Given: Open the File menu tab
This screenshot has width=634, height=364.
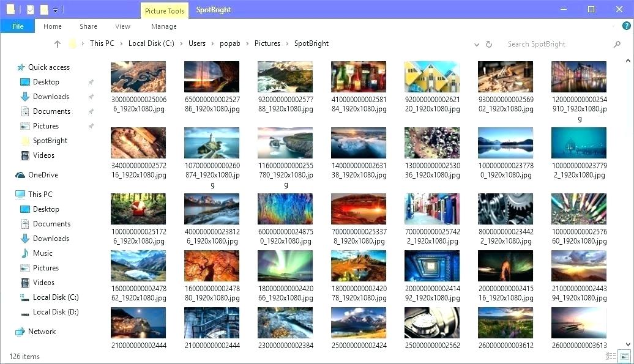Looking at the screenshot, I should tap(17, 26).
